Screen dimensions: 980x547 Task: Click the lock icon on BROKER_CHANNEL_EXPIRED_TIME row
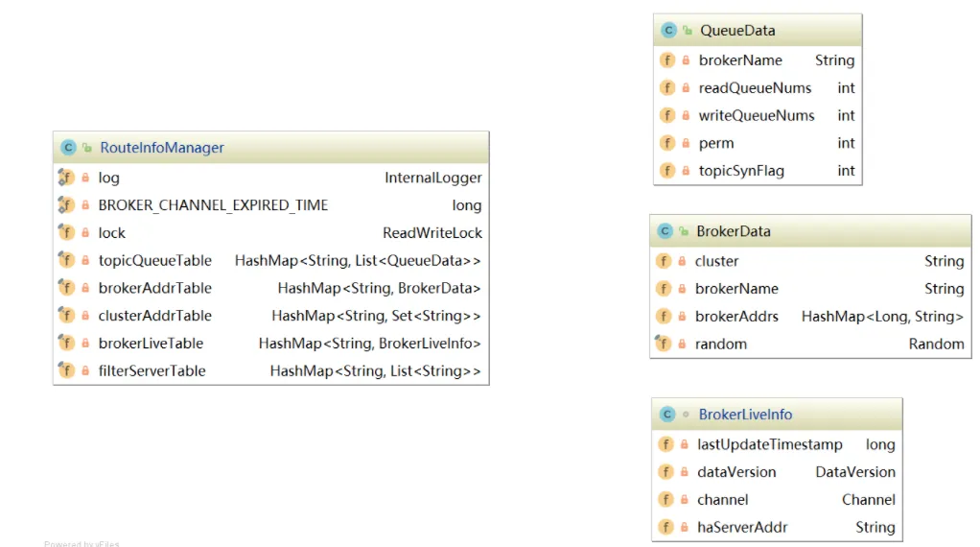85,205
